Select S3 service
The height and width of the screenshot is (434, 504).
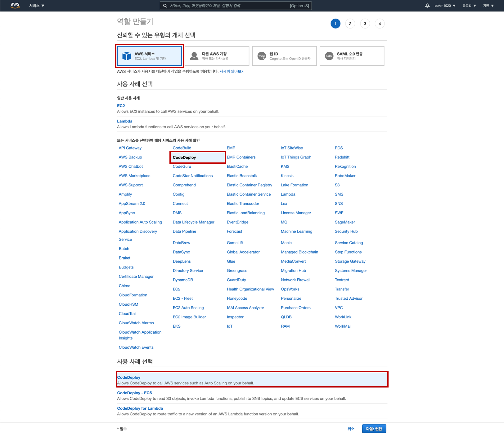coord(337,185)
